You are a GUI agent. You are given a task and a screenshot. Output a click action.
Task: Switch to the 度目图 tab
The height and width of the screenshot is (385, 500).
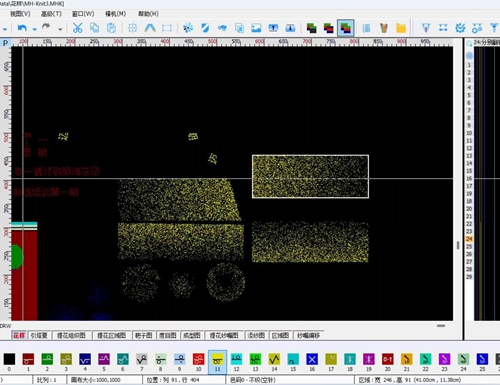tap(167, 335)
